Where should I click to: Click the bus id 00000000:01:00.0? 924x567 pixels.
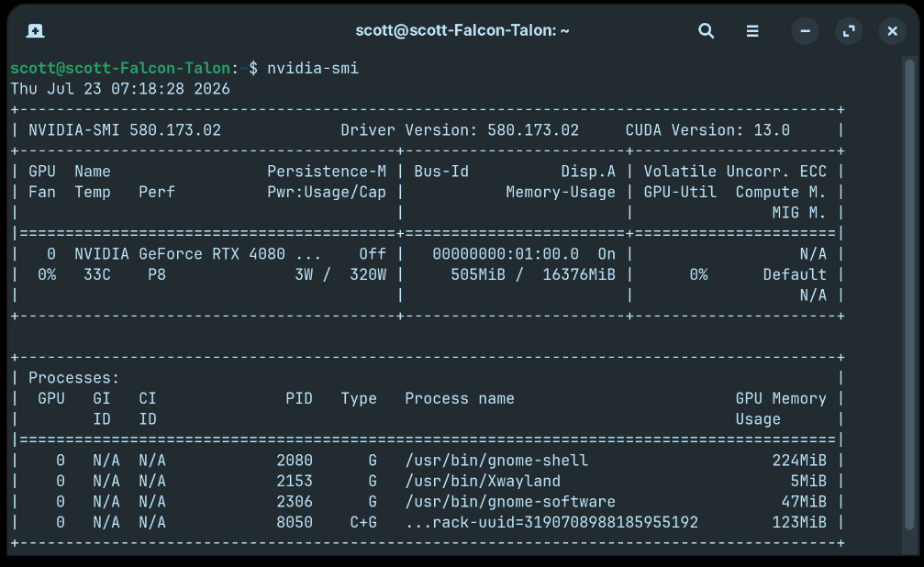pyautogui.click(x=506, y=254)
